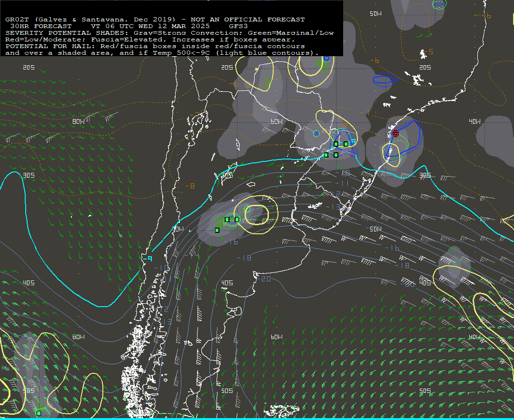Image resolution: width=514 pixels, height=420 pixels.
Task: Click the small yellow square near the top-left yellow contour
Action: coord(257,69)
